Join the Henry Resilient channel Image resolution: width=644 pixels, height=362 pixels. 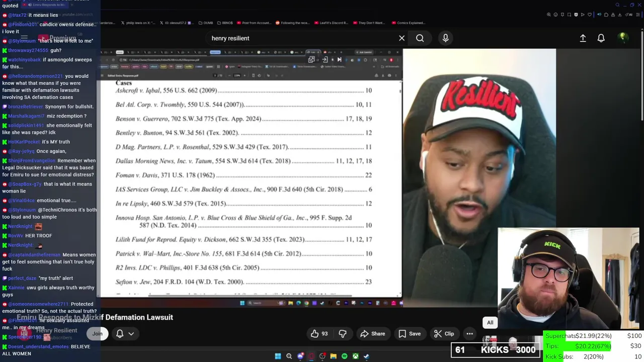97,333
